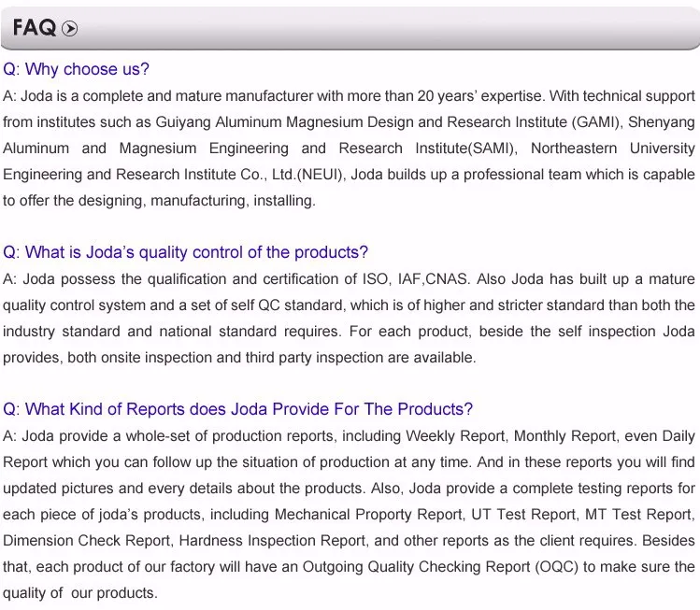Expand the Joda's quality control question
700x610 pixels.
[185, 252]
